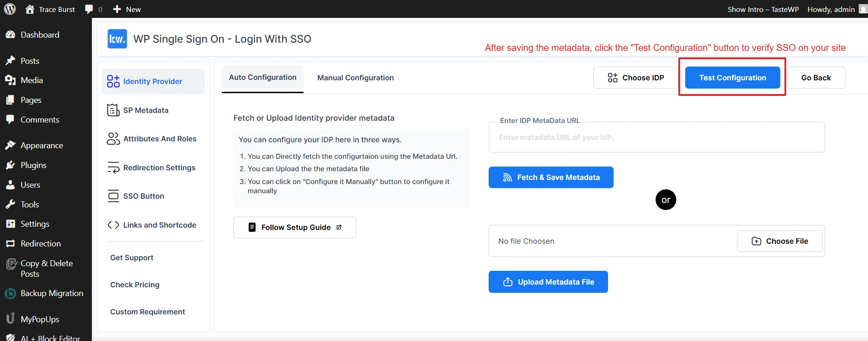
Task: Click the plus New icon in admin bar
Action: (117, 9)
